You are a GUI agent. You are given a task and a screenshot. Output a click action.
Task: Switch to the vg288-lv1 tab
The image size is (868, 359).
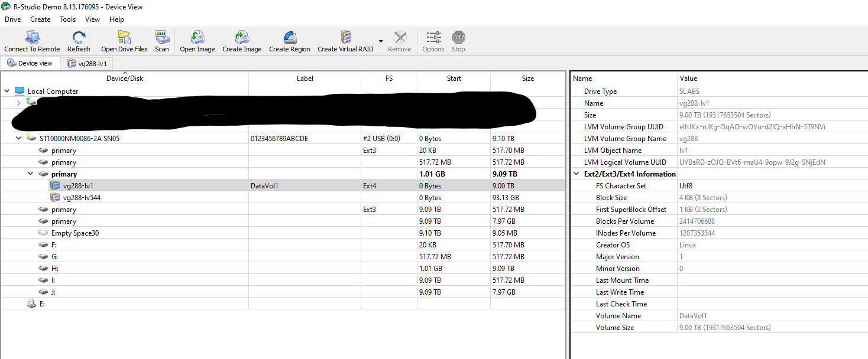[x=87, y=63]
